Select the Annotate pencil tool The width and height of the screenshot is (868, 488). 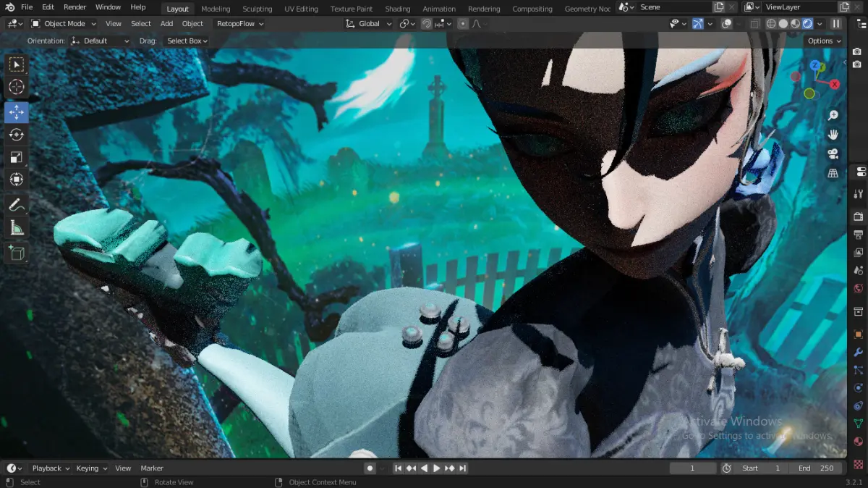[16, 205]
